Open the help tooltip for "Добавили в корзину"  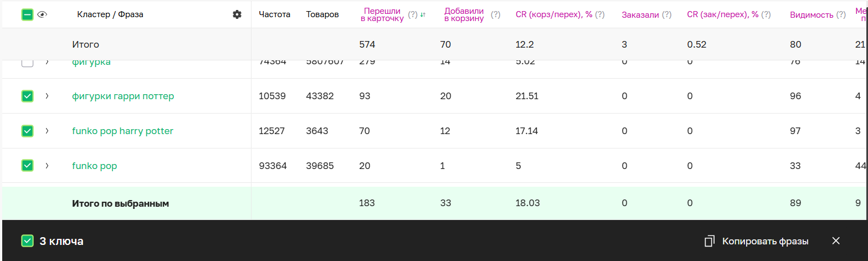[x=496, y=15]
